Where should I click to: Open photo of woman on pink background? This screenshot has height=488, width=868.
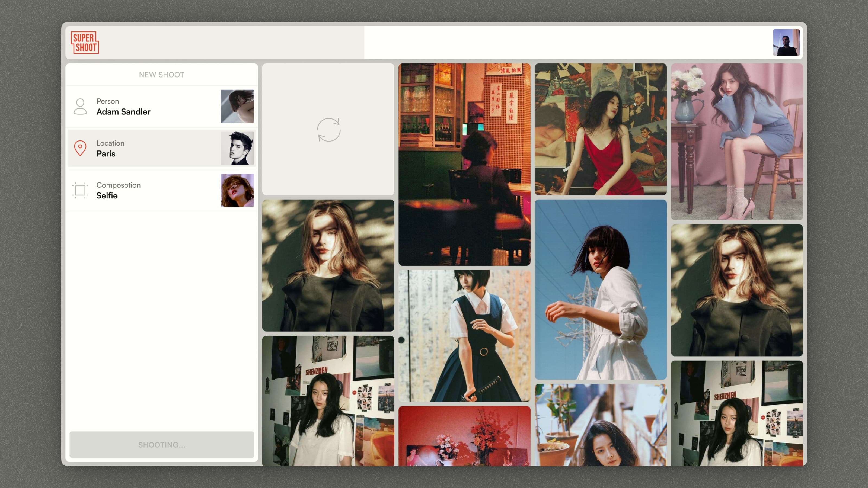737,142
